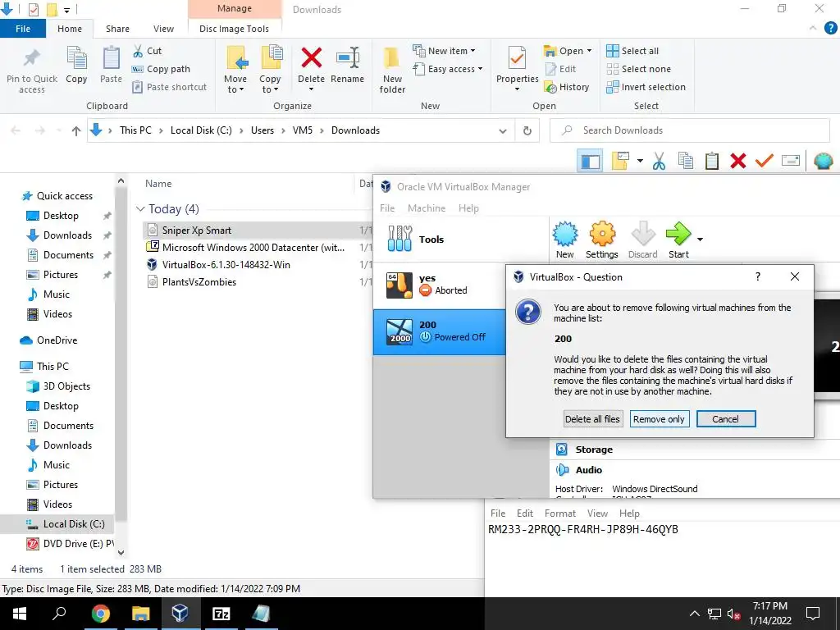Image resolution: width=840 pixels, height=630 pixels.
Task: Click Copy path in Clipboard group
Action: tap(161, 69)
